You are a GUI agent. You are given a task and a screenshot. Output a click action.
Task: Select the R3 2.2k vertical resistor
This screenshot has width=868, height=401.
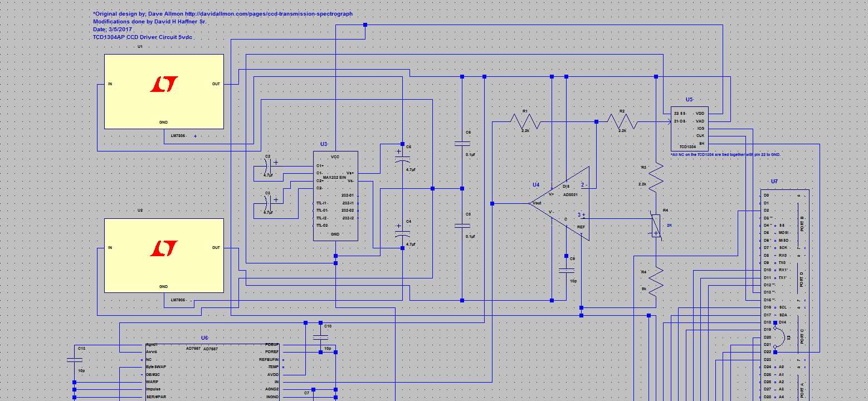656,177
